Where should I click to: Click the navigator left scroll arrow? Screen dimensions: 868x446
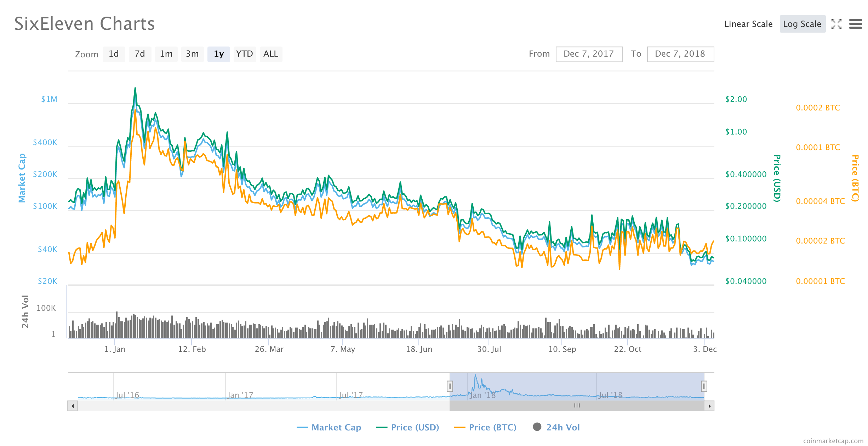point(73,406)
